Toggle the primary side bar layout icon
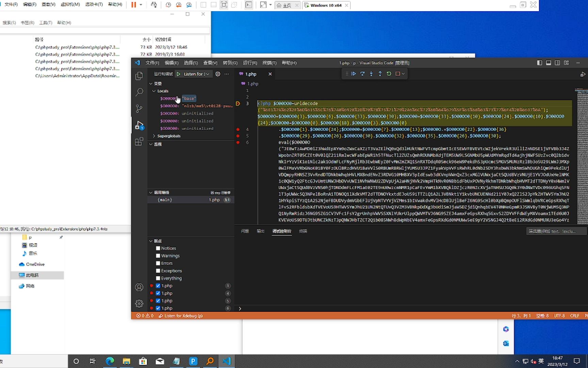 pyautogui.click(x=540, y=63)
